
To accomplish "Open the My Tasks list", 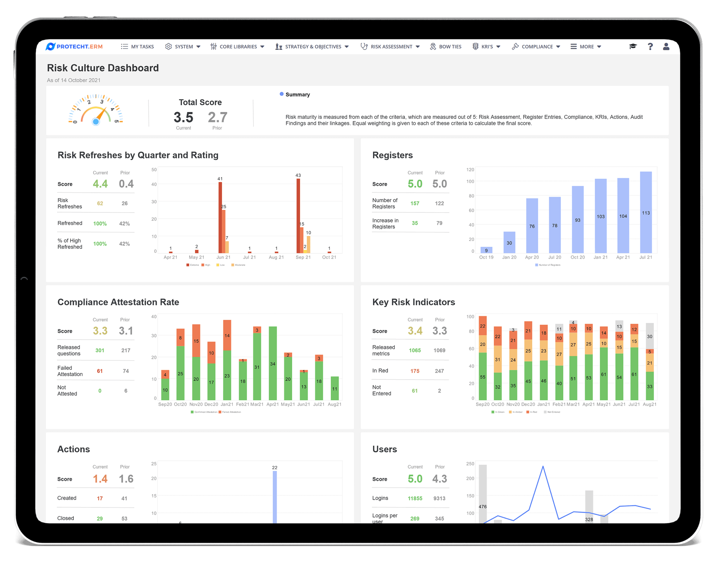I will point(137,46).
